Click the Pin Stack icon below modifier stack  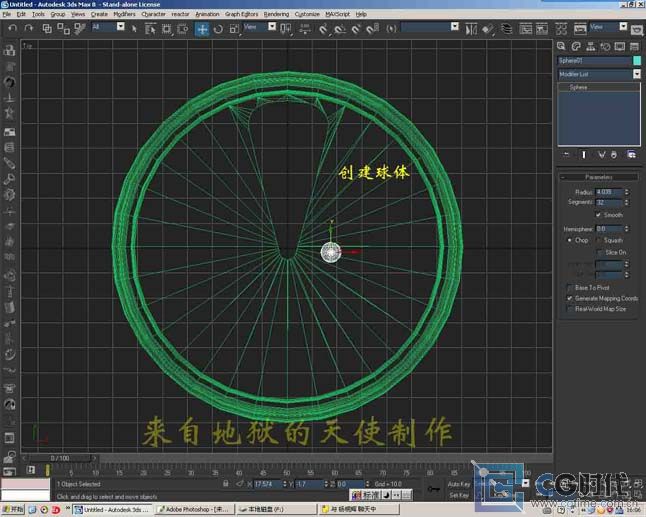click(566, 154)
